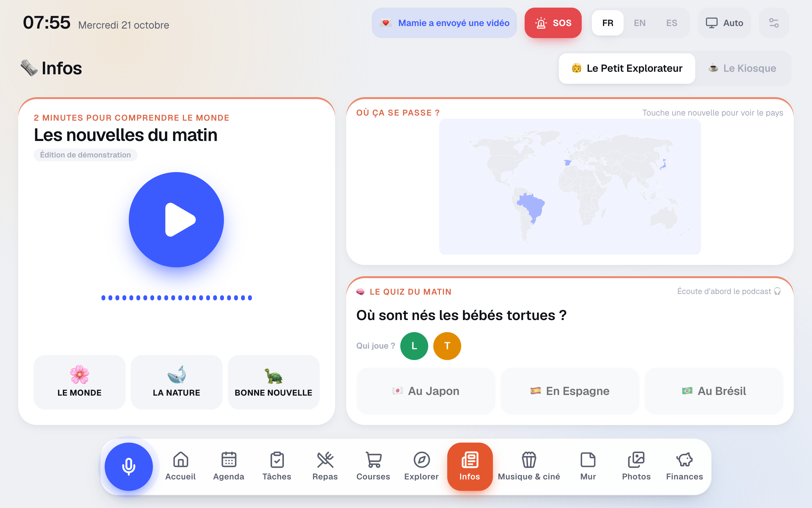812x508 pixels.
Task: Open the Accueil home section
Action: 180,466
